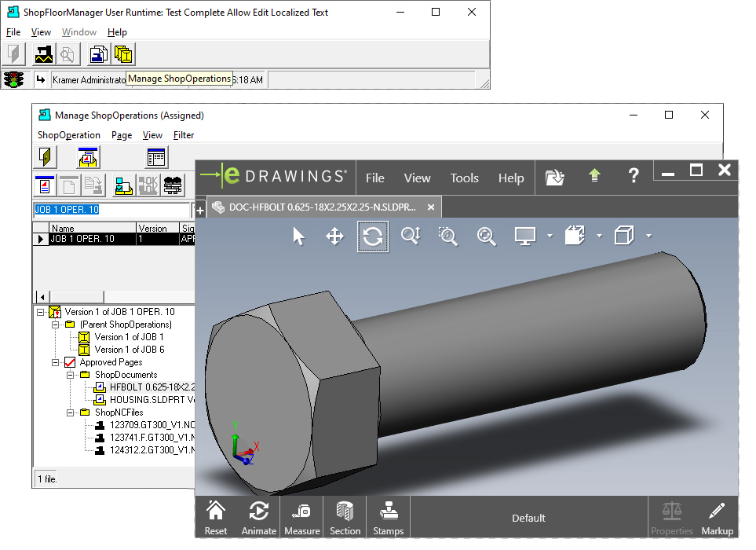Screen dimensions: 756x550
Task: Click the Measure button
Action: 301,518
